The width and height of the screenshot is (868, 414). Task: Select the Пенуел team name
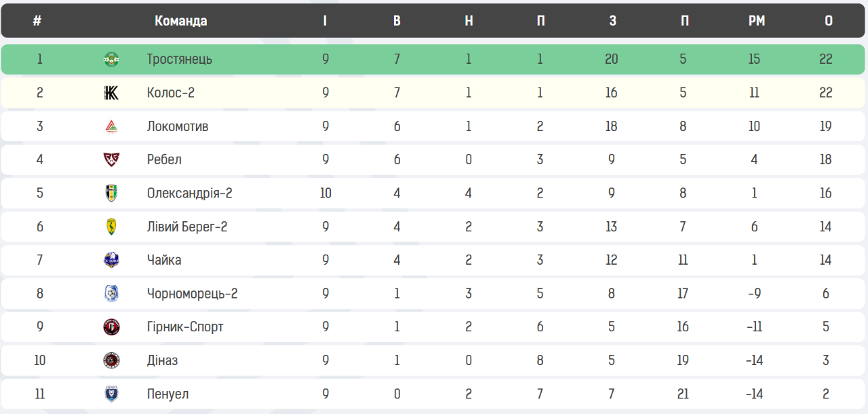(x=167, y=394)
